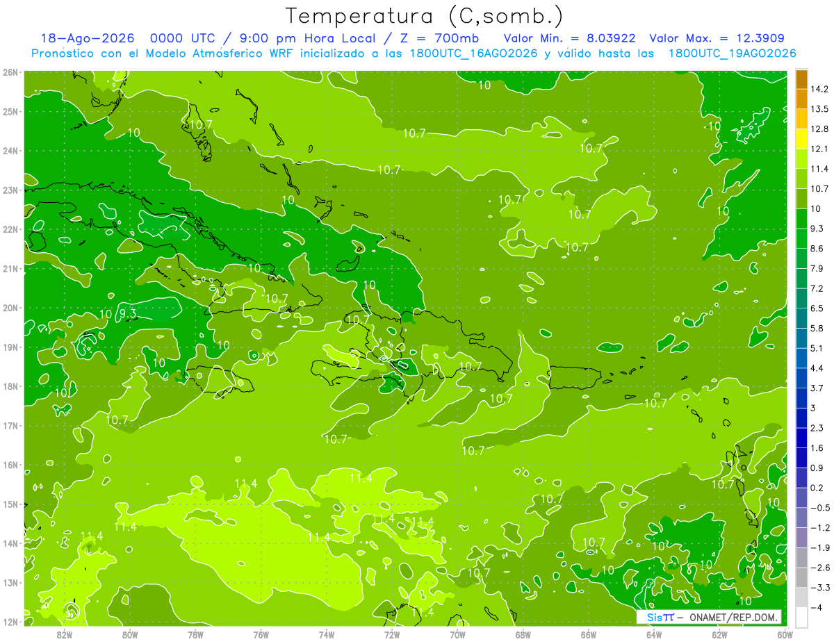
Task: Click the 76W longitude axis label
Action: pos(261,634)
